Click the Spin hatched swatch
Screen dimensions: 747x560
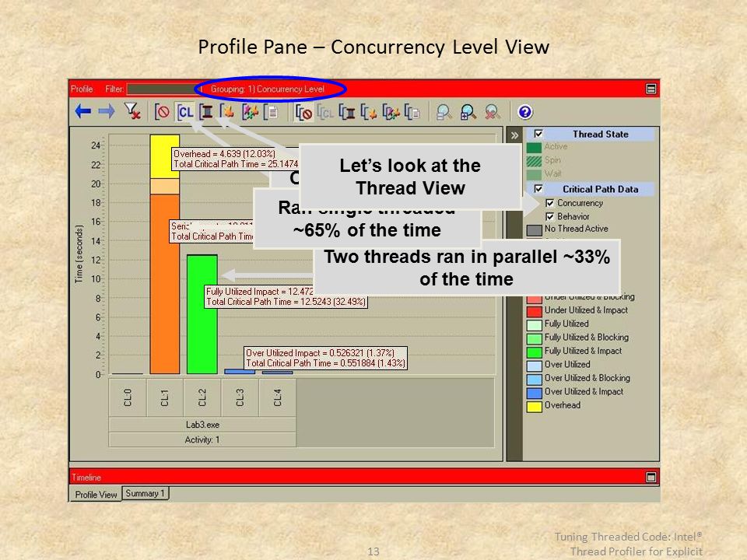coord(534,161)
